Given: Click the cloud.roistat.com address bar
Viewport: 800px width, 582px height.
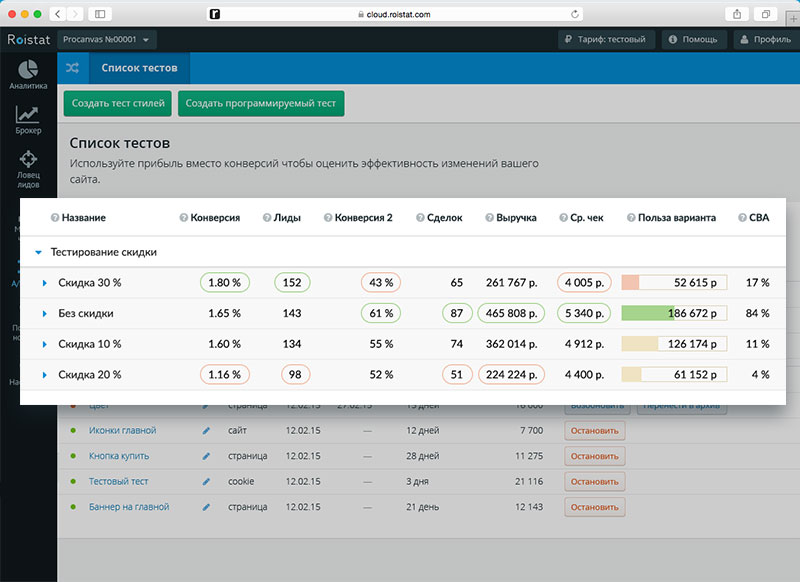Looking at the screenshot, I should (x=396, y=14).
